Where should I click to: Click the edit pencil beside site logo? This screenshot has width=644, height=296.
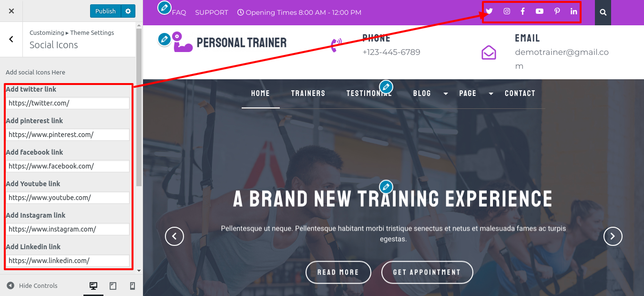164,39
